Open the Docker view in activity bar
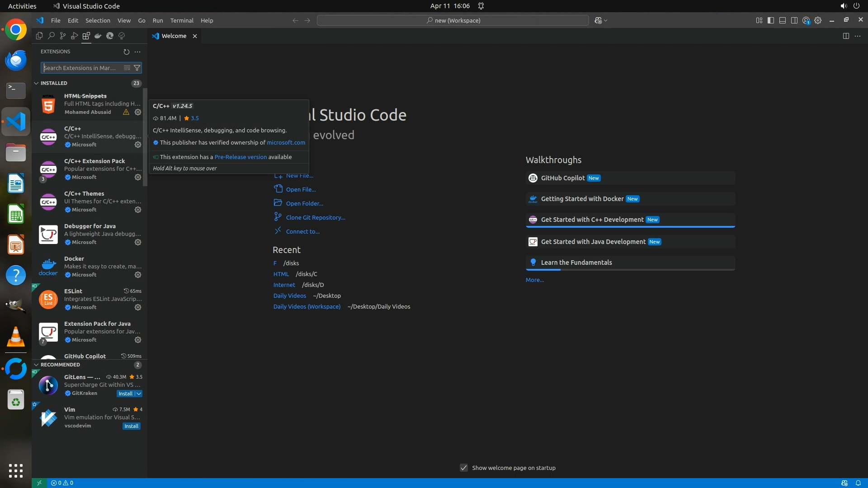The image size is (868, 488). [x=98, y=36]
